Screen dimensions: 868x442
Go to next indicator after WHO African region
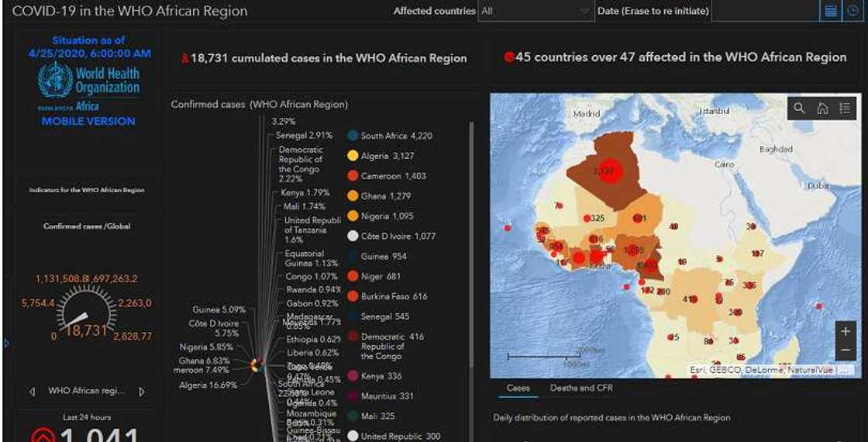(142, 392)
